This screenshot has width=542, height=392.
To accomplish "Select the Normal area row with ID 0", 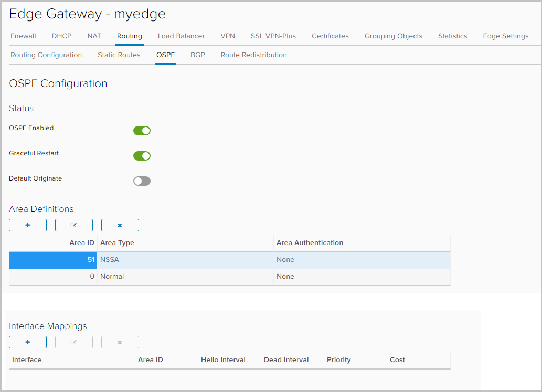I will [210, 276].
